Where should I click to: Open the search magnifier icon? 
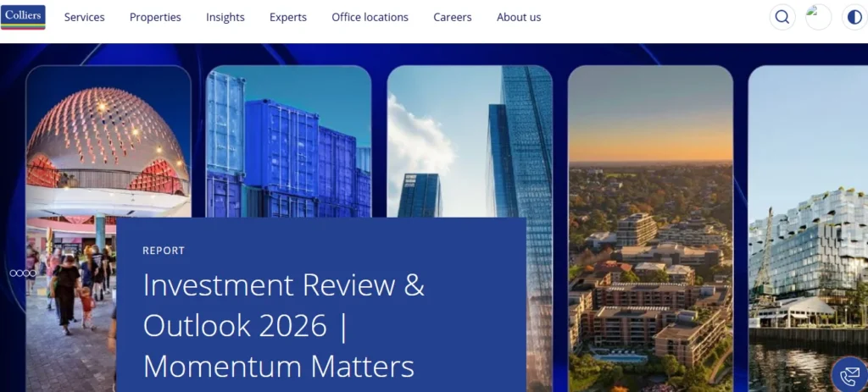click(x=782, y=17)
